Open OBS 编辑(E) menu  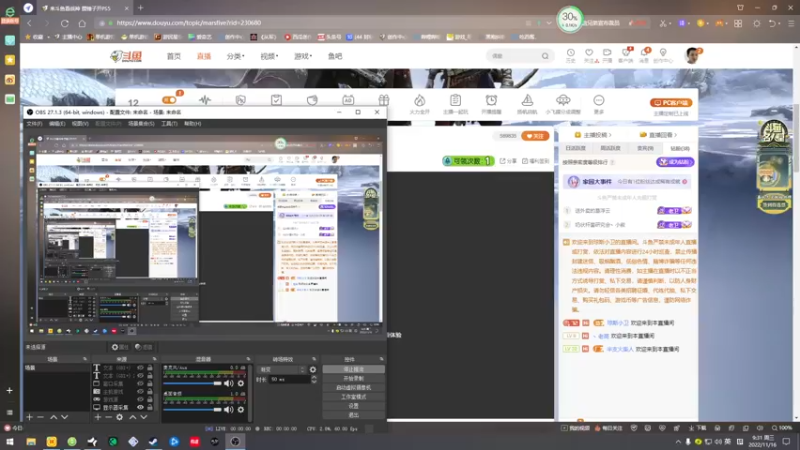[x=57, y=123]
